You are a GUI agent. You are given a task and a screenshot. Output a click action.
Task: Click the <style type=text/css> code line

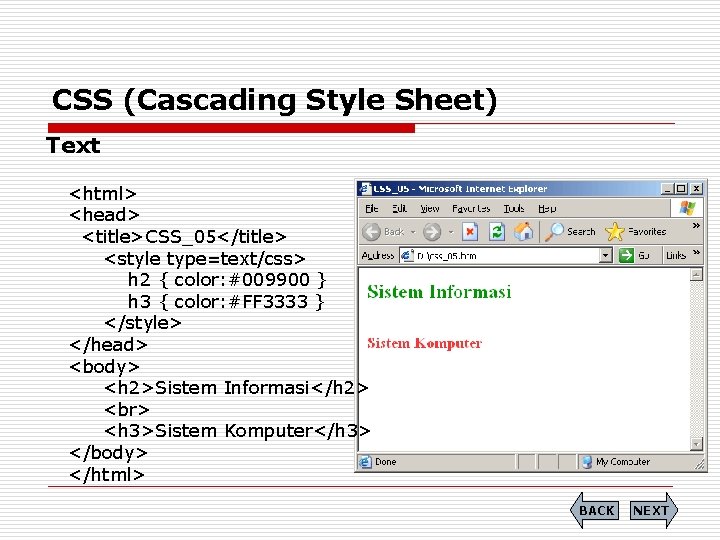pos(205,259)
